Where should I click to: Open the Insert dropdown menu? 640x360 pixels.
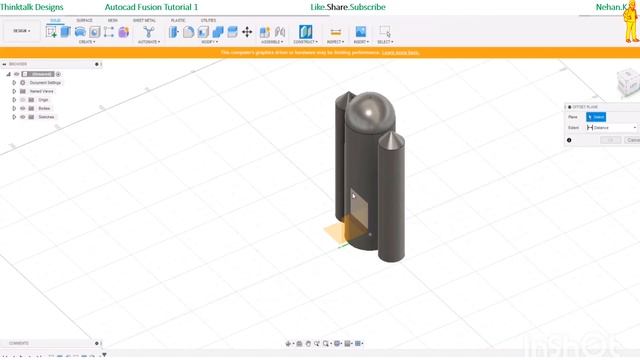pyautogui.click(x=361, y=42)
